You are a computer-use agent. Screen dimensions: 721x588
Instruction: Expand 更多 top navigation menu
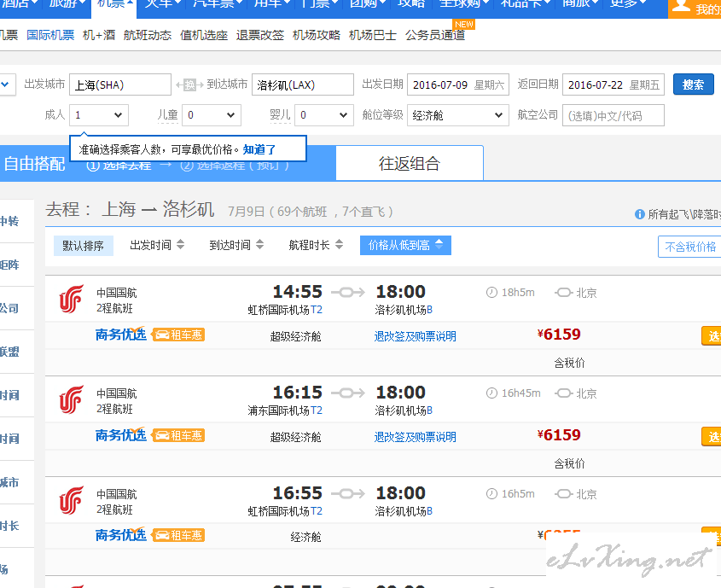[630, 3]
